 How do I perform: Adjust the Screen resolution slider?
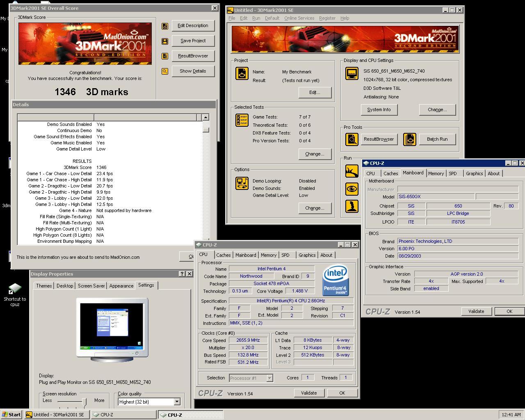(x=84, y=402)
